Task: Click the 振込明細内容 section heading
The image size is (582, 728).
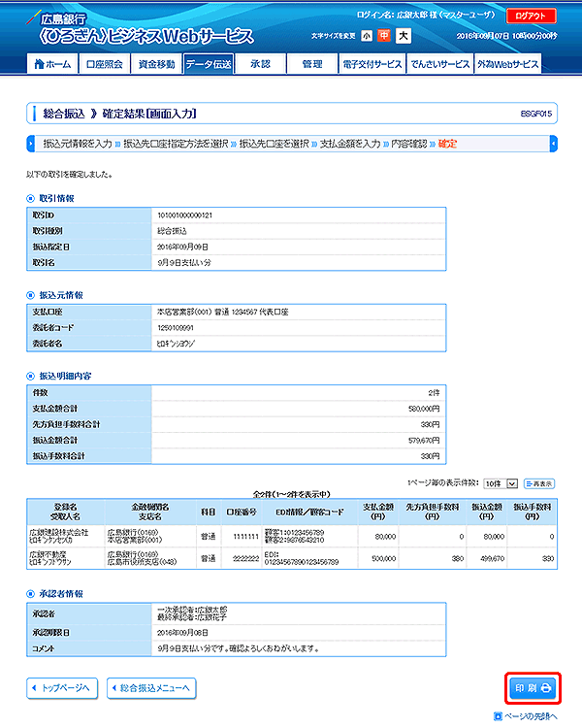Action: (65, 376)
